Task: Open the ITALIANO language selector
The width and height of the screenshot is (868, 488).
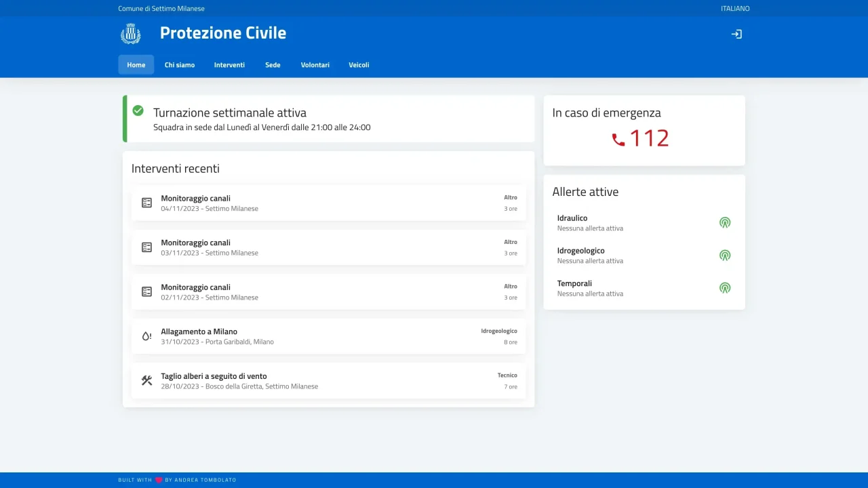Action: [x=735, y=9]
